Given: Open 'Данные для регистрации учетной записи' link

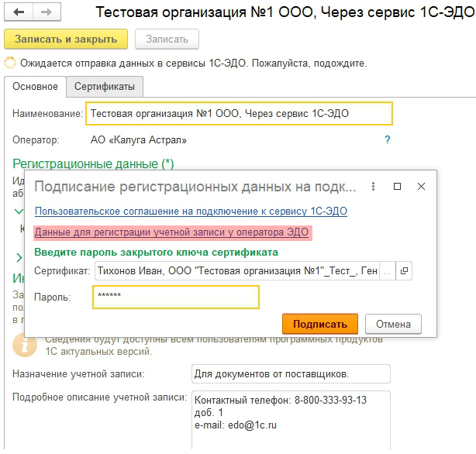Looking at the screenshot, I should coord(172,232).
